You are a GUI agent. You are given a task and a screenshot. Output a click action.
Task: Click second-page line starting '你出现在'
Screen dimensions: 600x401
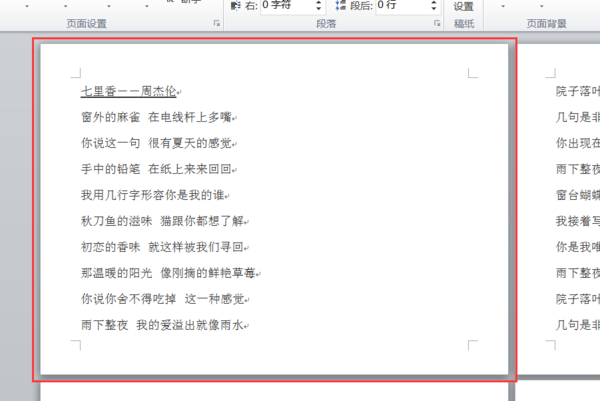click(x=578, y=143)
